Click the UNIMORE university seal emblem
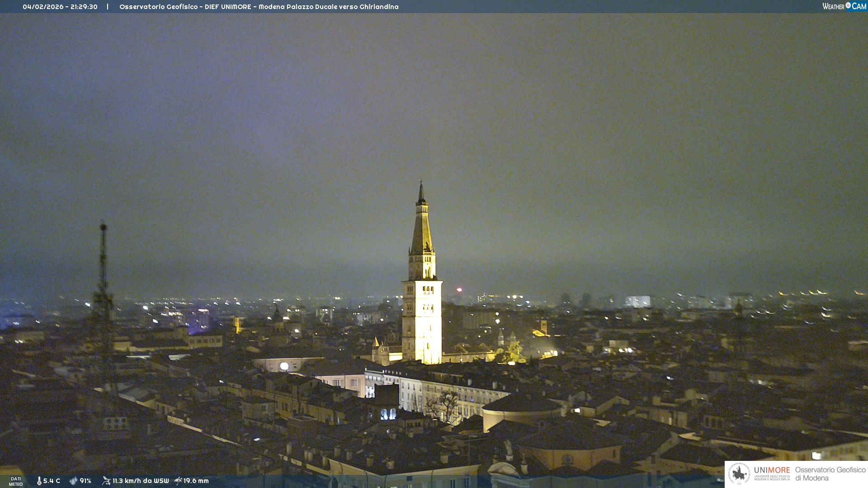868x488 pixels. click(739, 474)
